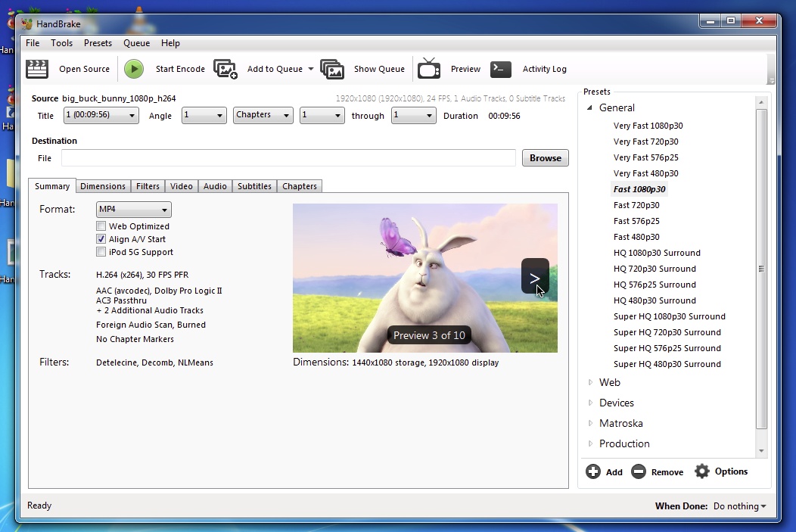
Task: Expand the Production presets group
Action: (x=590, y=443)
